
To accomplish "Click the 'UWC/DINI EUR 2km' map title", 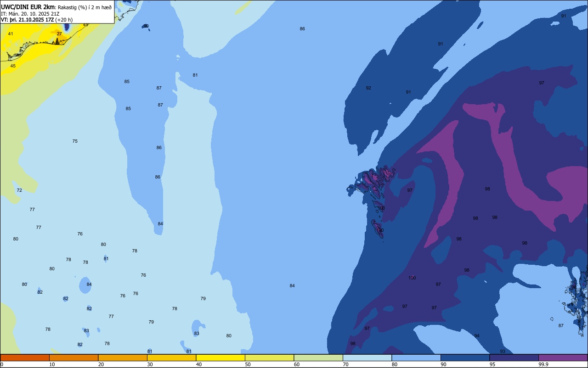I will tap(28, 7).
